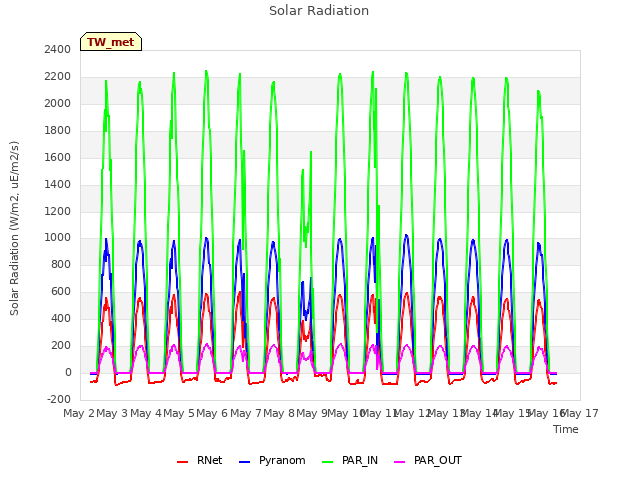Click the May 7 x-axis date label
The image size is (640, 480).
pyautogui.click(x=246, y=413)
